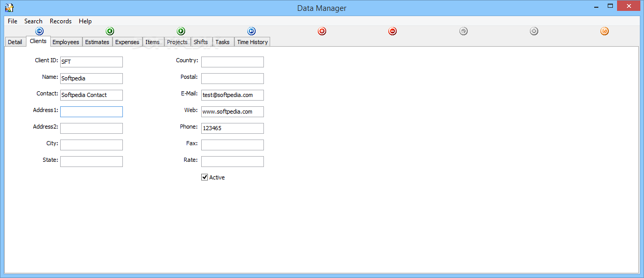Close the Data Manager window

(x=629, y=6)
